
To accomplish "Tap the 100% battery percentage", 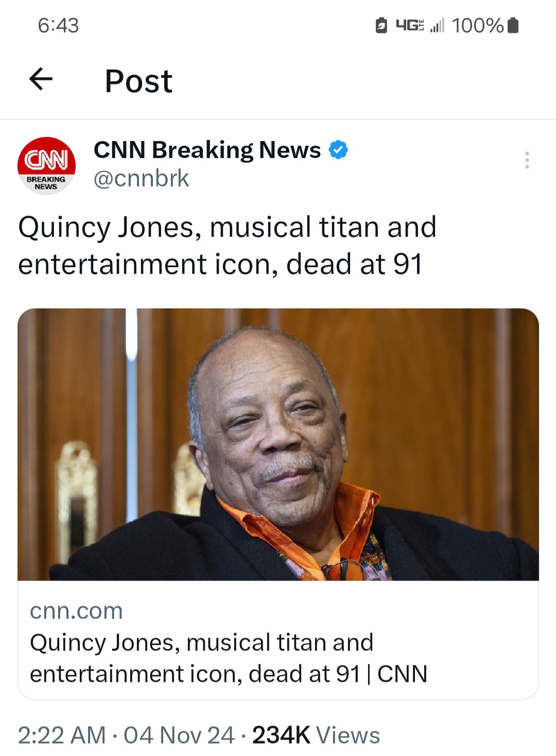I will [x=477, y=25].
